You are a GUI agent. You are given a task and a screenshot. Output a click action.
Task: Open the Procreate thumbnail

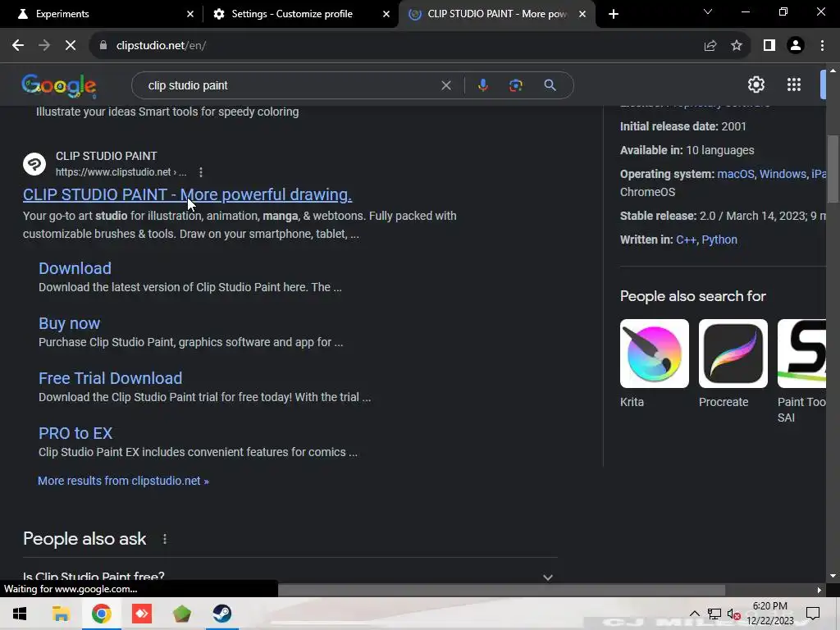(x=733, y=354)
